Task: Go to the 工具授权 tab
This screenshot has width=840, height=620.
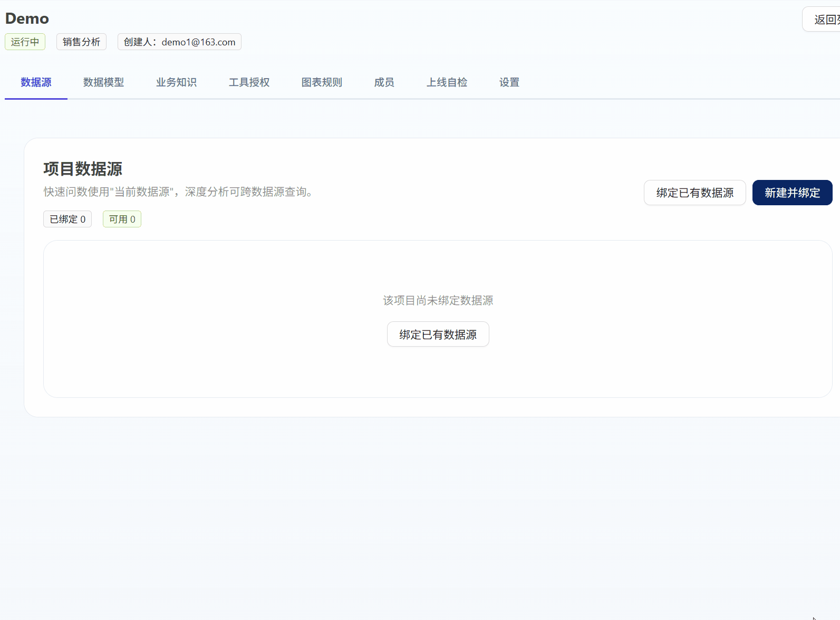Action: coord(249,82)
